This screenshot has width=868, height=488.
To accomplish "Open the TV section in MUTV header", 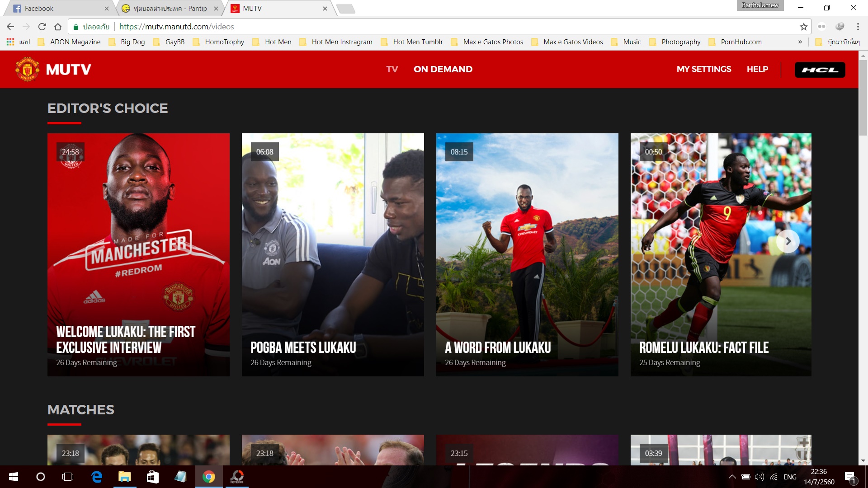I will (392, 69).
